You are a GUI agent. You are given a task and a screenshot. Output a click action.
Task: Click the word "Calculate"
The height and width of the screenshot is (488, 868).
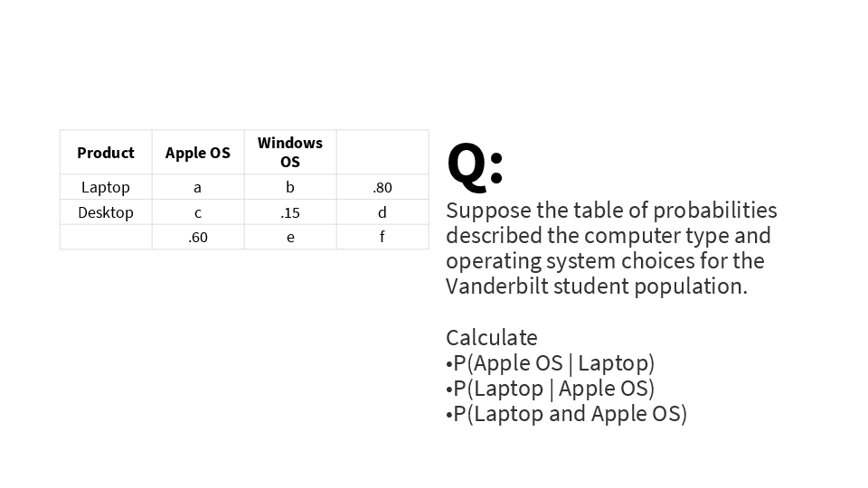coord(492,337)
